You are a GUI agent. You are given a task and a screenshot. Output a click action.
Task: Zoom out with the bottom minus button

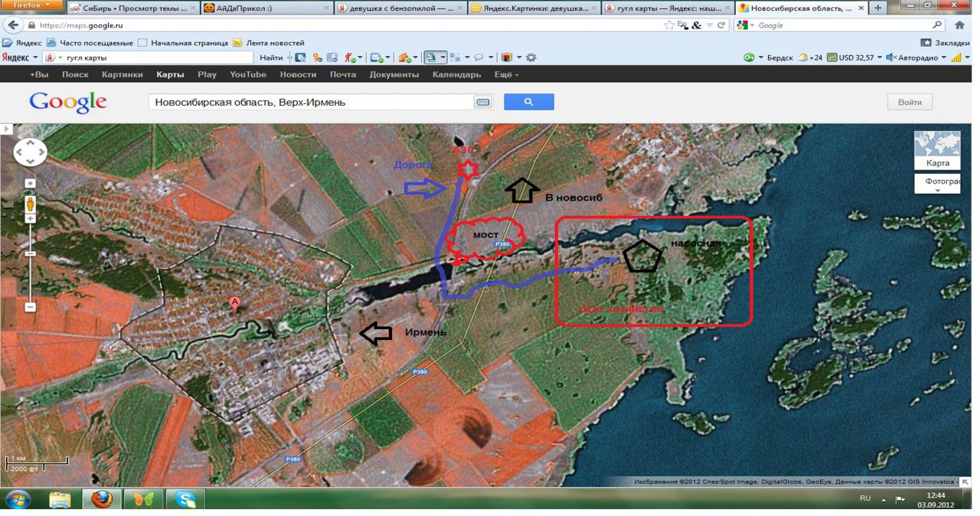pyautogui.click(x=30, y=307)
